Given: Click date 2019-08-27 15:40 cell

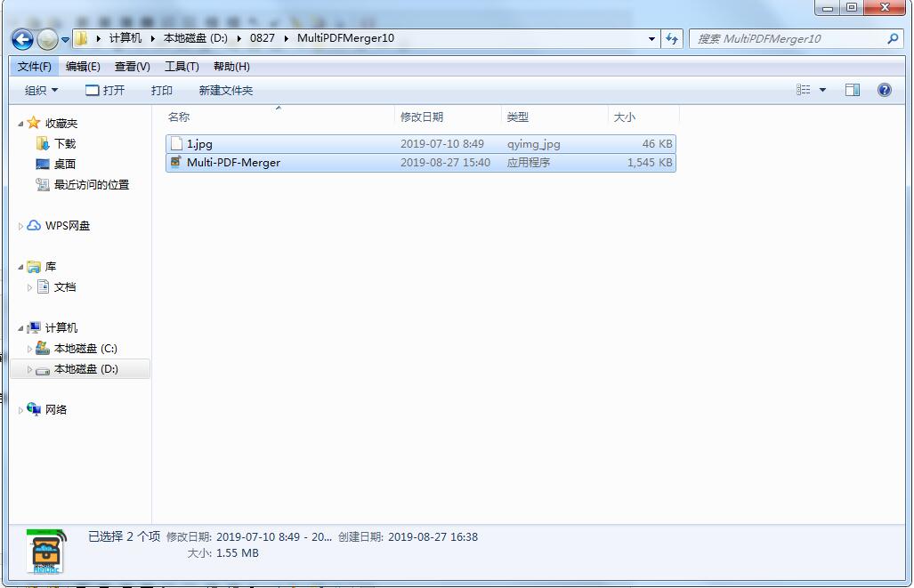Looking at the screenshot, I should [445, 163].
